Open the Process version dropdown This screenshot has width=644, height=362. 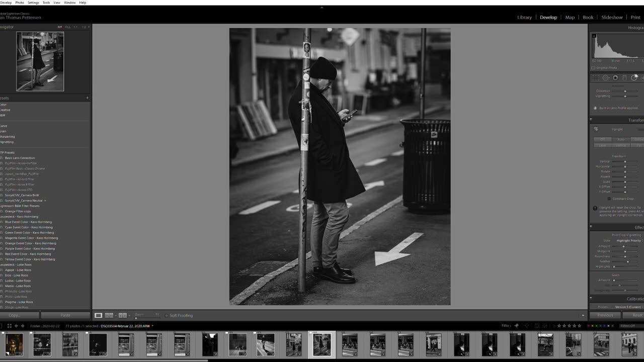629,307
